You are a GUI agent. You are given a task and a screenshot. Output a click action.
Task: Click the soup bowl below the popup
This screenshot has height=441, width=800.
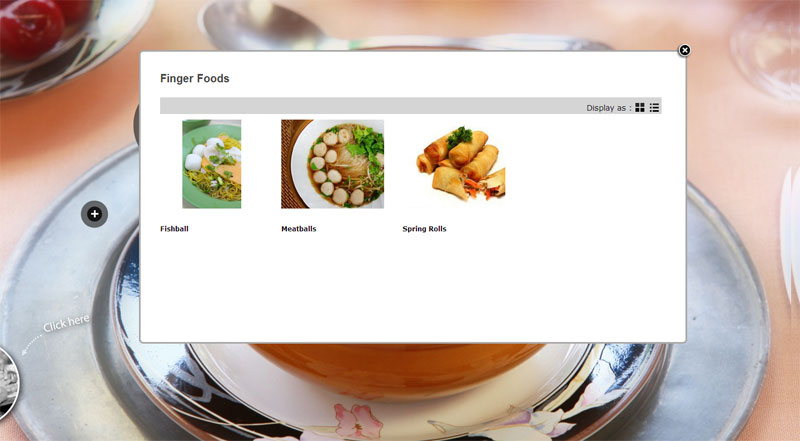click(398, 370)
